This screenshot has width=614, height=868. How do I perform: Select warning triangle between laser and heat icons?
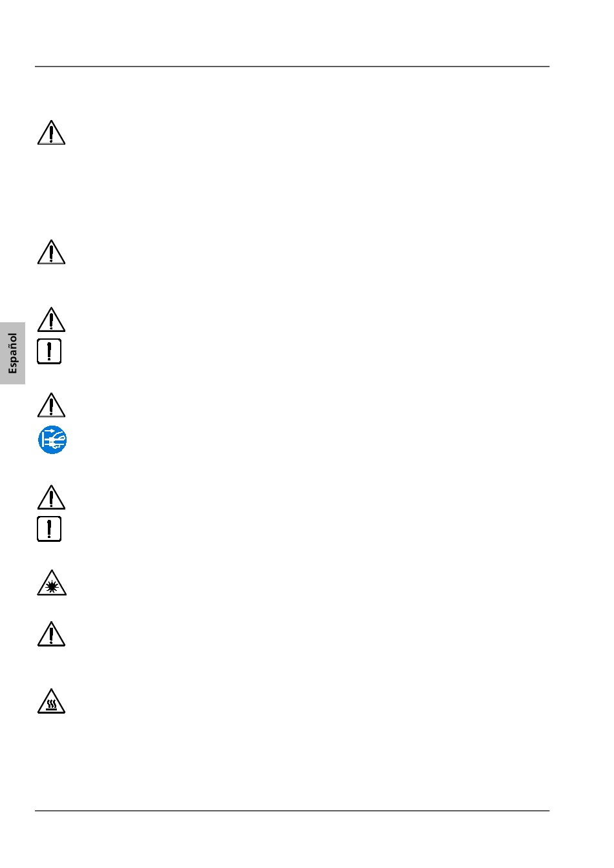tap(51, 634)
